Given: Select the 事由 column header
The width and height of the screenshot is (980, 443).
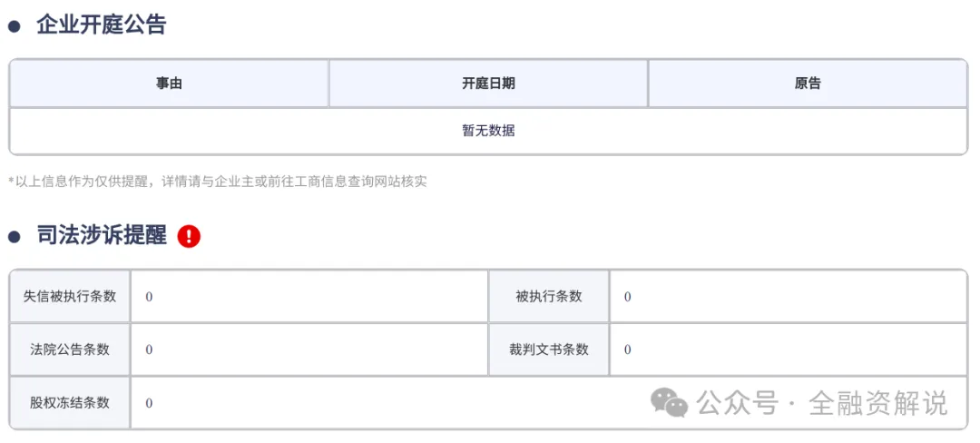Looking at the screenshot, I should (169, 84).
